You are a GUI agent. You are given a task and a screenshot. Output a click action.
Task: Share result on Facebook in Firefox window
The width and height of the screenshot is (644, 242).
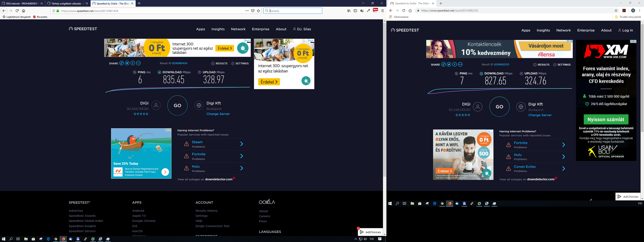tap(133, 63)
